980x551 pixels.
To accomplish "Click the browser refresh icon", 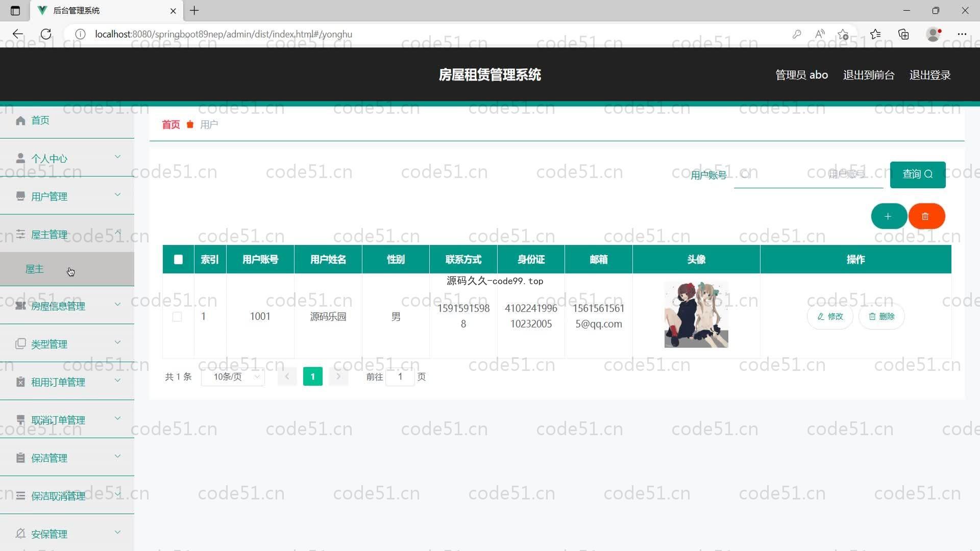I will coord(46,34).
